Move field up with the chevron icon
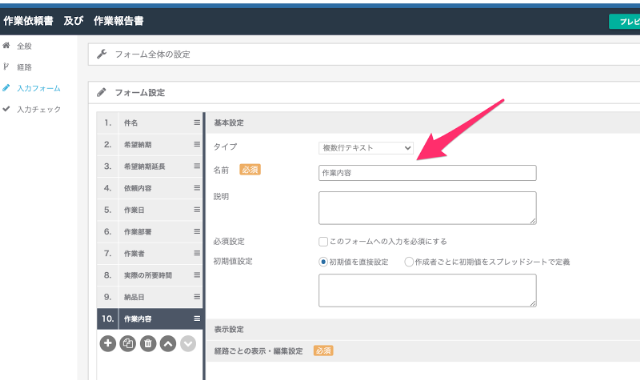 168,343
